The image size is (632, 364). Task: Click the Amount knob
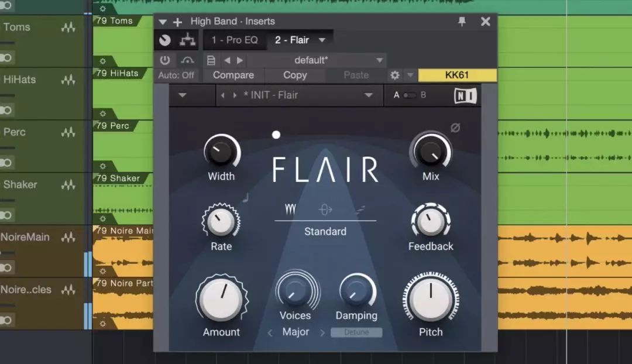[x=221, y=300]
